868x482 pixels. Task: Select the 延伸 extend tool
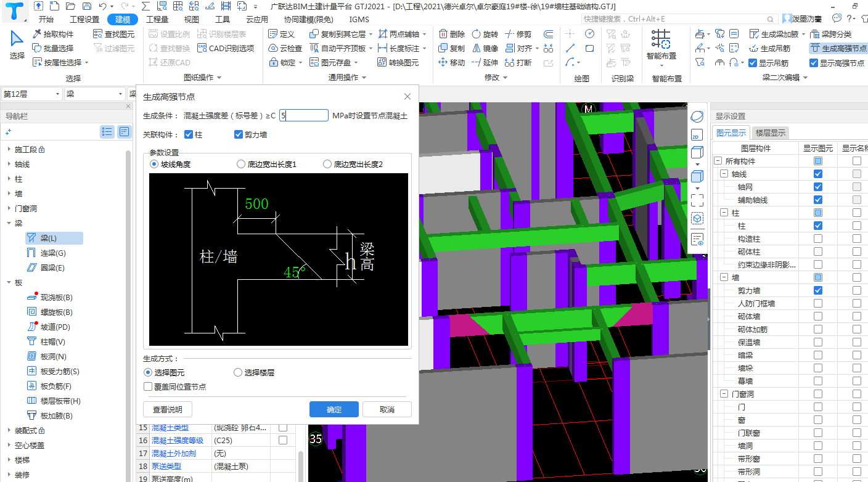[x=485, y=62]
